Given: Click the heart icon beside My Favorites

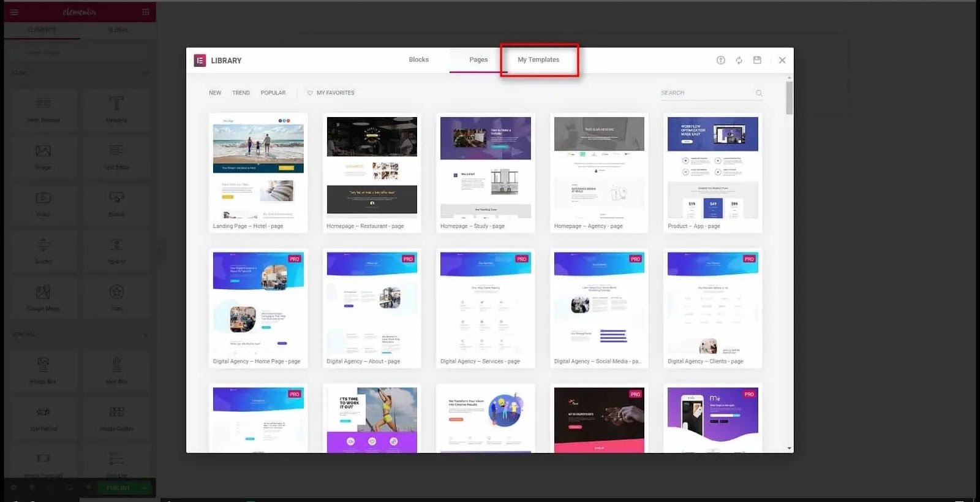Looking at the screenshot, I should [x=310, y=93].
